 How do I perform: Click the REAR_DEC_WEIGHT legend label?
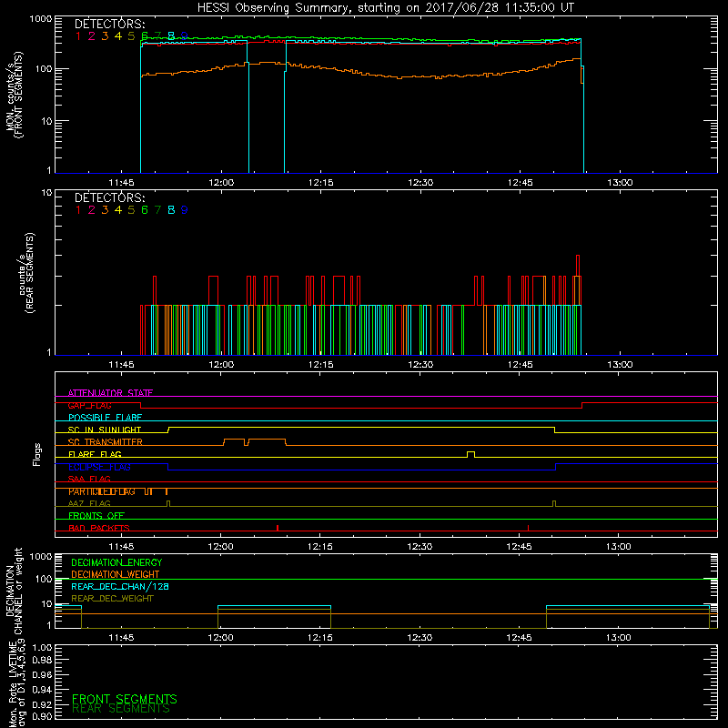coord(112,599)
